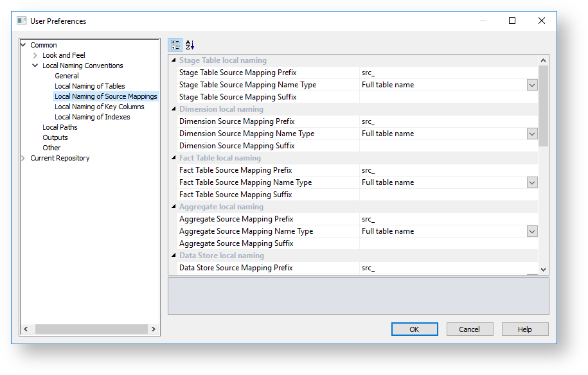Expand the Look and Feel node
Viewport: 588px width, 375px height.
[35, 55]
